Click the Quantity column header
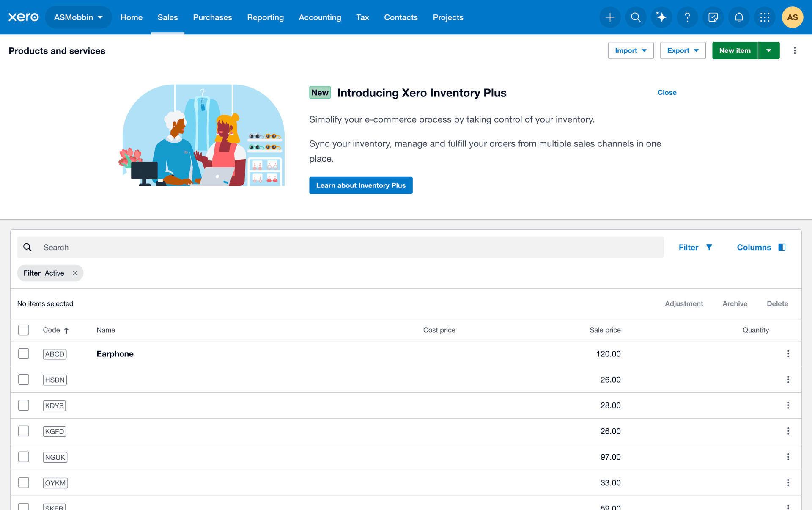 pos(755,330)
